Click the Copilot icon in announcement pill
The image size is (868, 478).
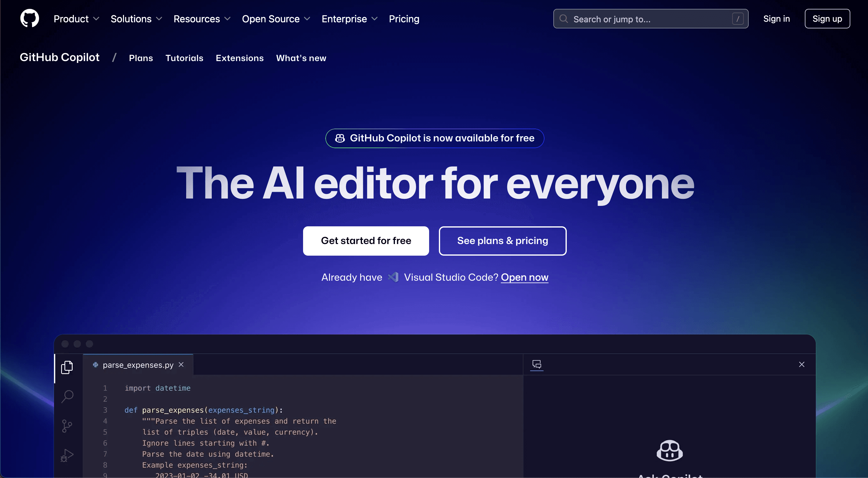340,138
